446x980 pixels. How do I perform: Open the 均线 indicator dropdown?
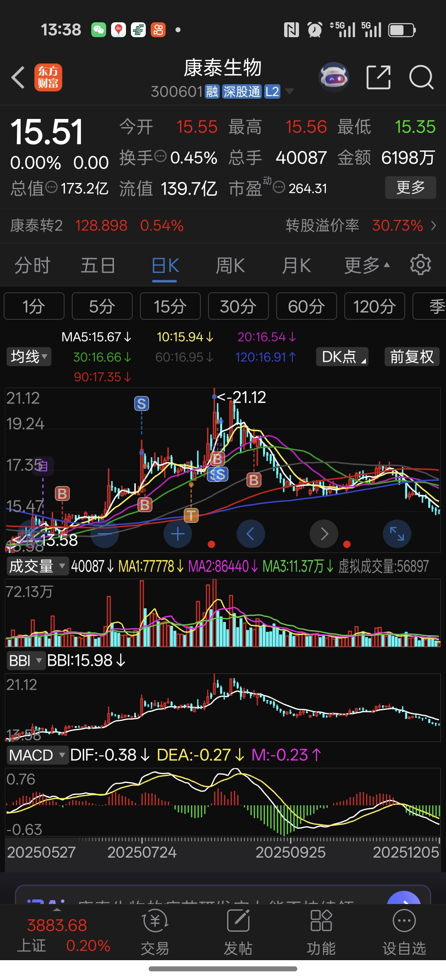coord(29,356)
